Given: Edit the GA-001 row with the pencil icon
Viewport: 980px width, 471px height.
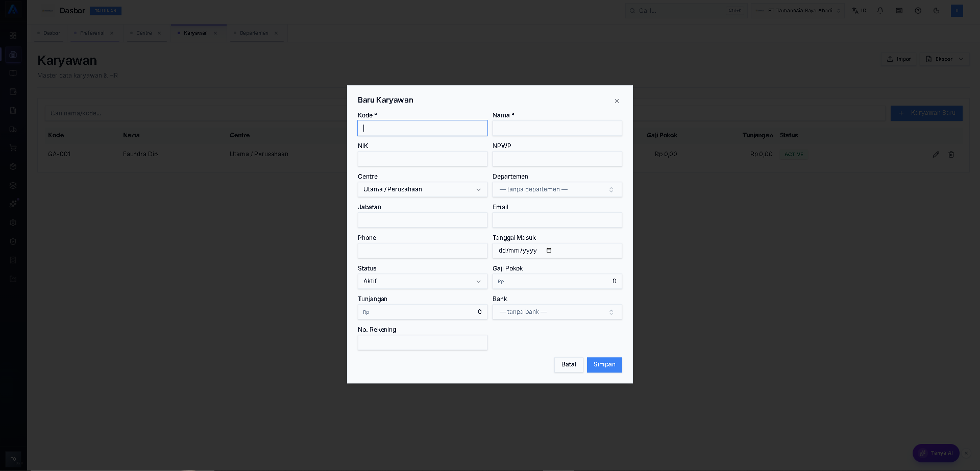Looking at the screenshot, I should [x=936, y=155].
